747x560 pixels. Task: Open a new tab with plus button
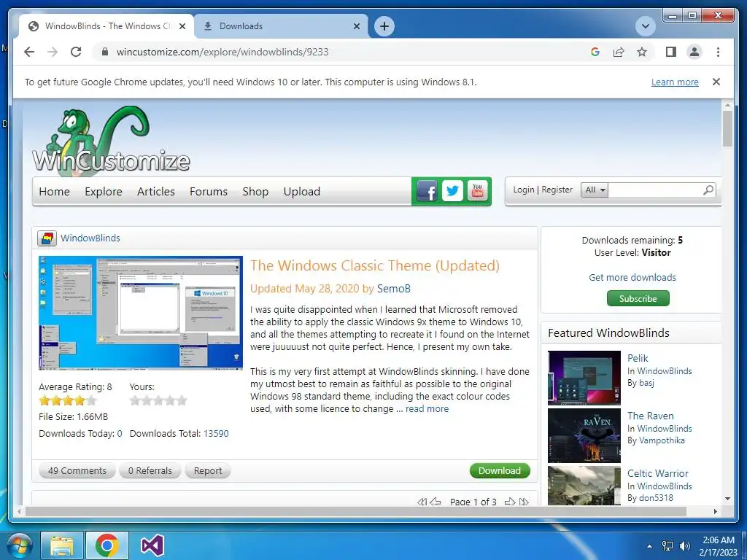click(x=384, y=26)
